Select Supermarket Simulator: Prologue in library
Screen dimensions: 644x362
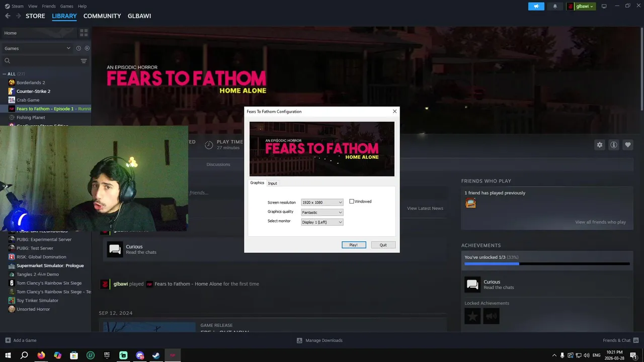(x=50, y=265)
